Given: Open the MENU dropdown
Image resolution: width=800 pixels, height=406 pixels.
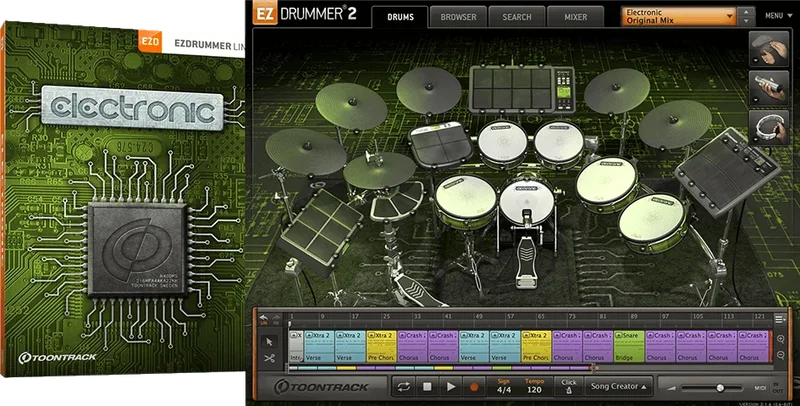Looking at the screenshot, I should pyautogui.click(x=778, y=16).
